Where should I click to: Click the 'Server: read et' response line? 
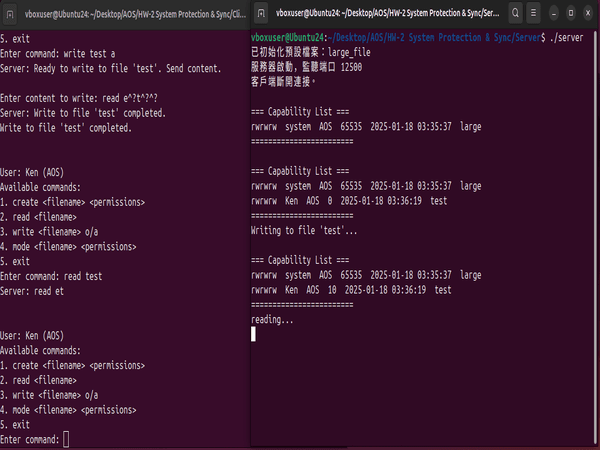click(32, 291)
